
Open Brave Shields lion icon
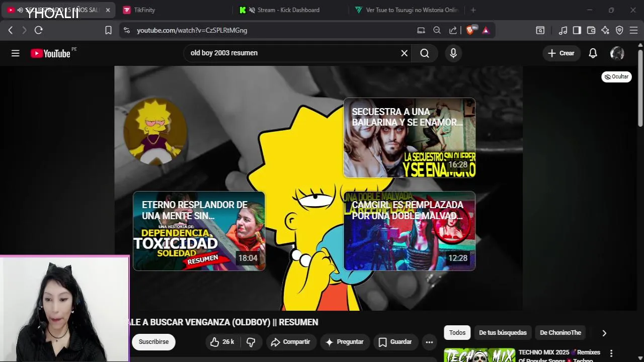(470, 30)
